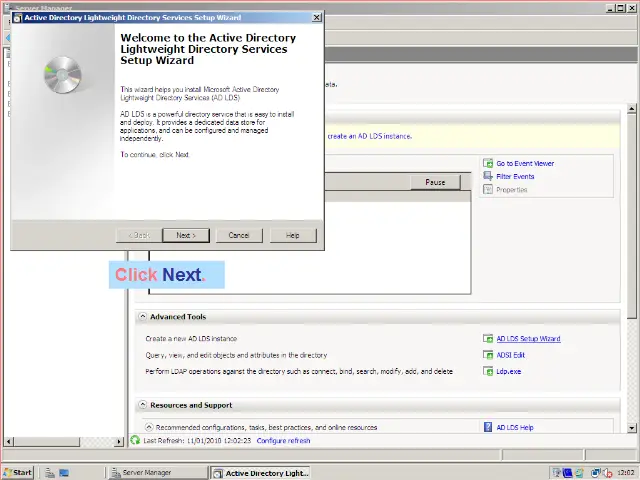
Task: Click the Server Manager quick launch icon
Action: pyautogui.click(x=50, y=473)
